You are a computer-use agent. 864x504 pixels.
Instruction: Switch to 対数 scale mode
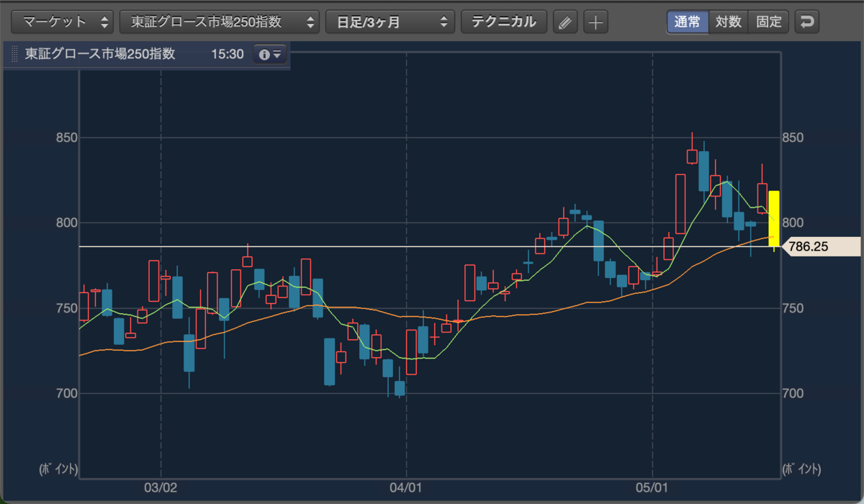coord(728,22)
